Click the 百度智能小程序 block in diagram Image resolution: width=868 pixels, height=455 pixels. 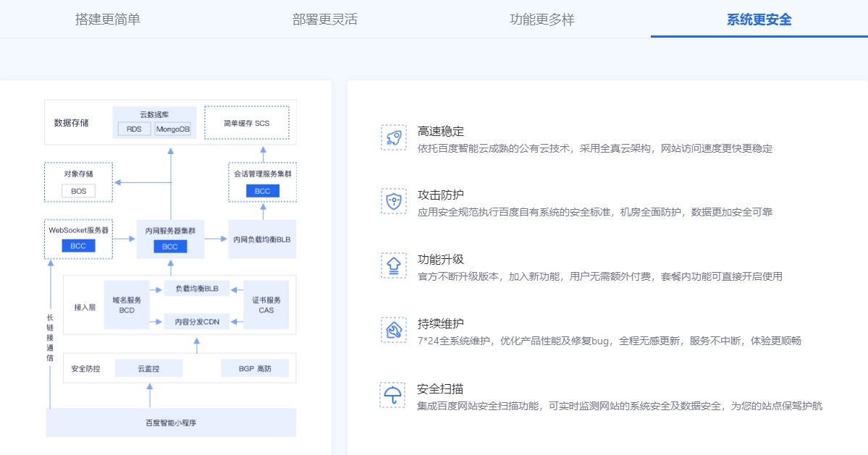pos(172,422)
